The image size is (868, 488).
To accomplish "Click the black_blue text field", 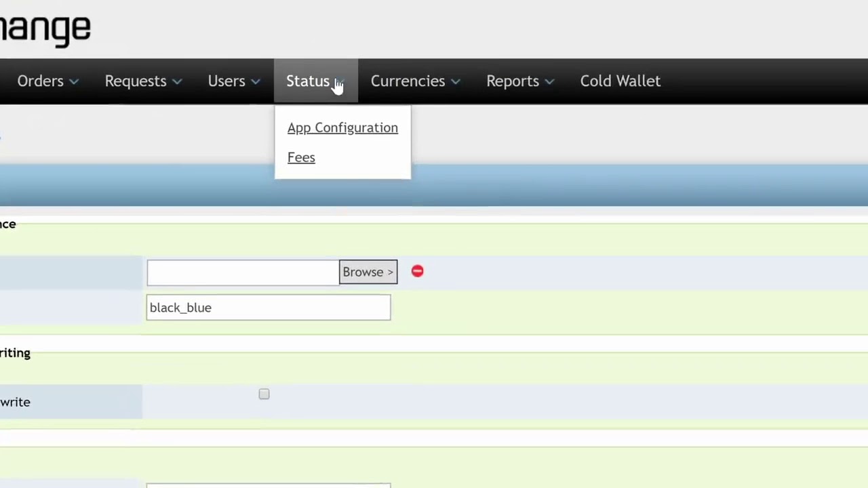I will 269,308.
